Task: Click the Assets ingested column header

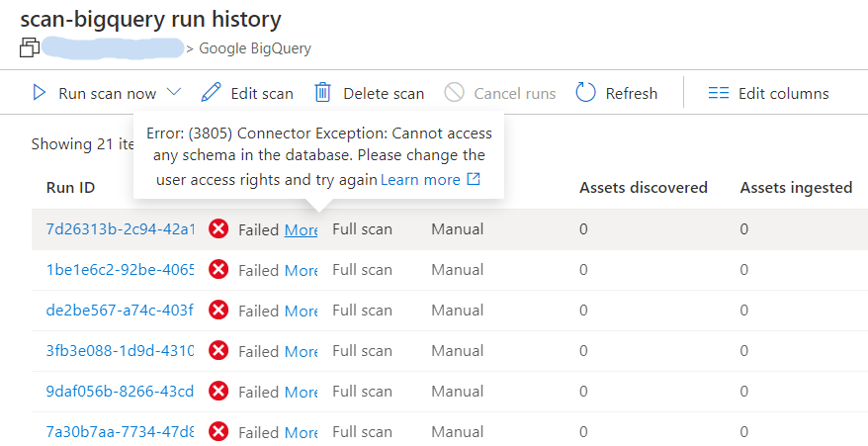Action: click(x=796, y=188)
